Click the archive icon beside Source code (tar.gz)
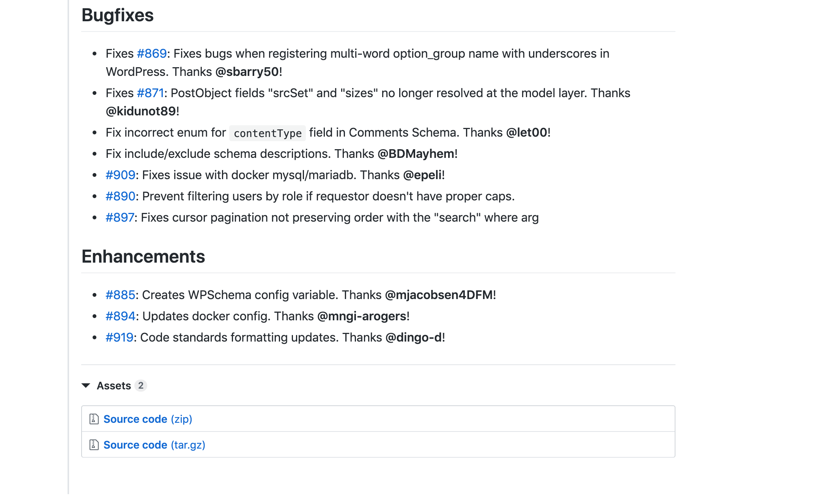 pyautogui.click(x=94, y=445)
